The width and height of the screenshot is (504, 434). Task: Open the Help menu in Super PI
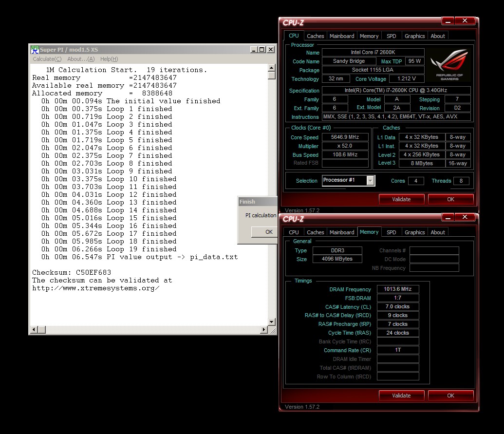coord(109,59)
